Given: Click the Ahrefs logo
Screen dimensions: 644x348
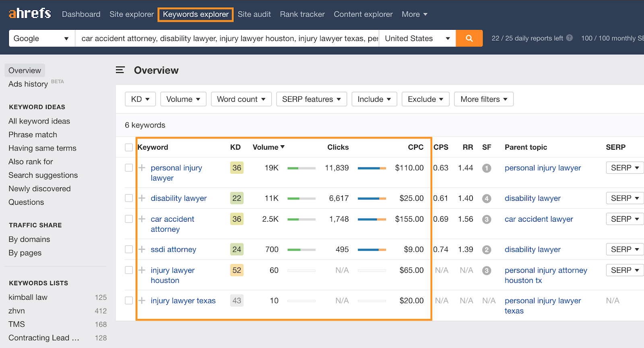Looking at the screenshot, I should pyautogui.click(x=30, y=14).
